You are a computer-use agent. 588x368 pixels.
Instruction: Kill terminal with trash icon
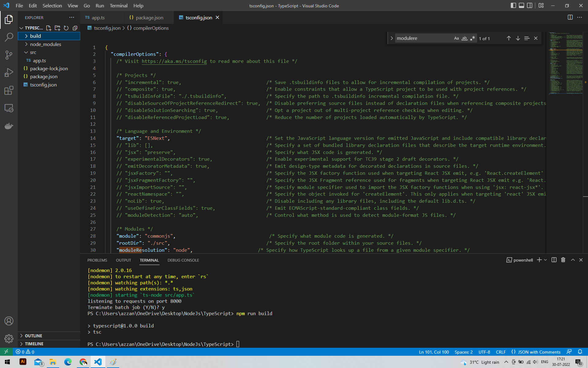[563, 260]
